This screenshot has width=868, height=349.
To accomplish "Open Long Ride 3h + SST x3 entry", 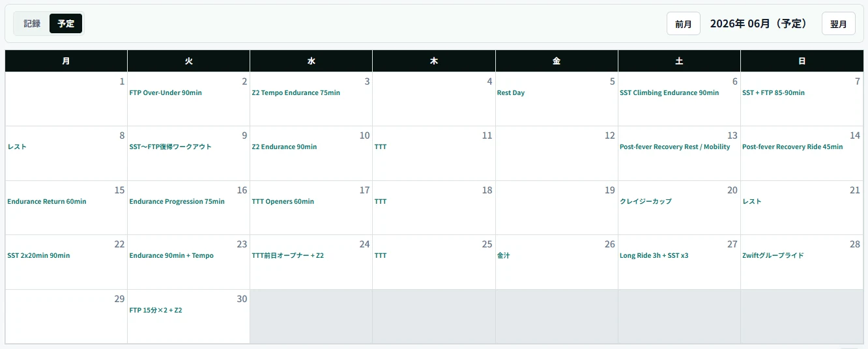I will (654, 255).
